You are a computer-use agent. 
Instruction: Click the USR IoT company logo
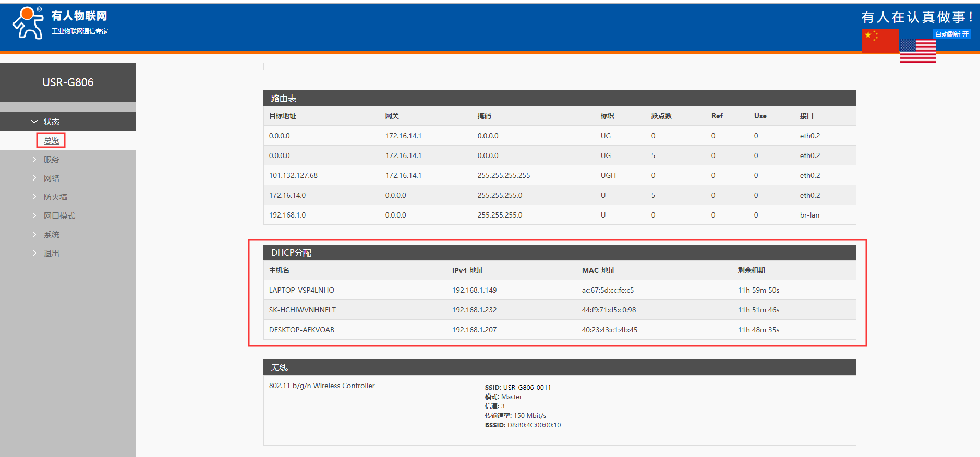(60, 23)
